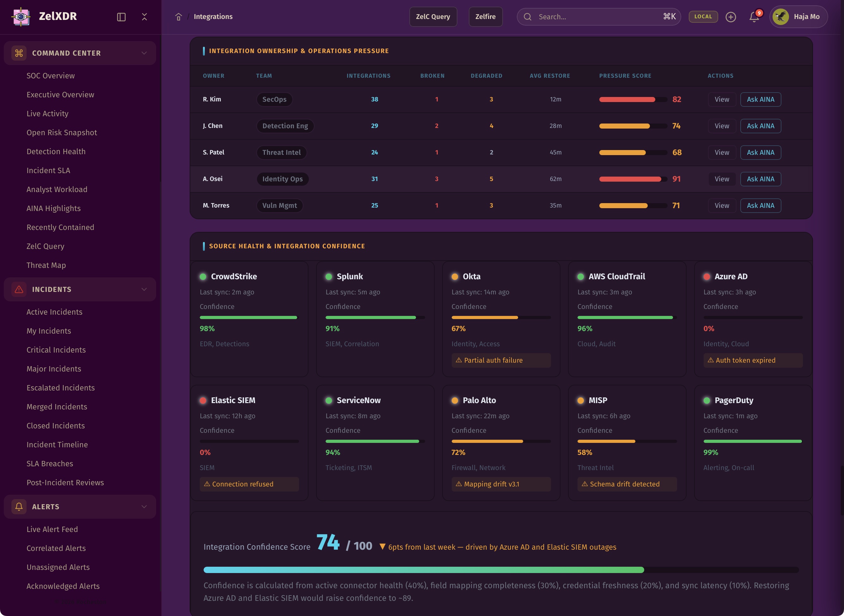Open Critical Incidents in sidebar
This screenshot has width=844, height=616.
(56, 350)
